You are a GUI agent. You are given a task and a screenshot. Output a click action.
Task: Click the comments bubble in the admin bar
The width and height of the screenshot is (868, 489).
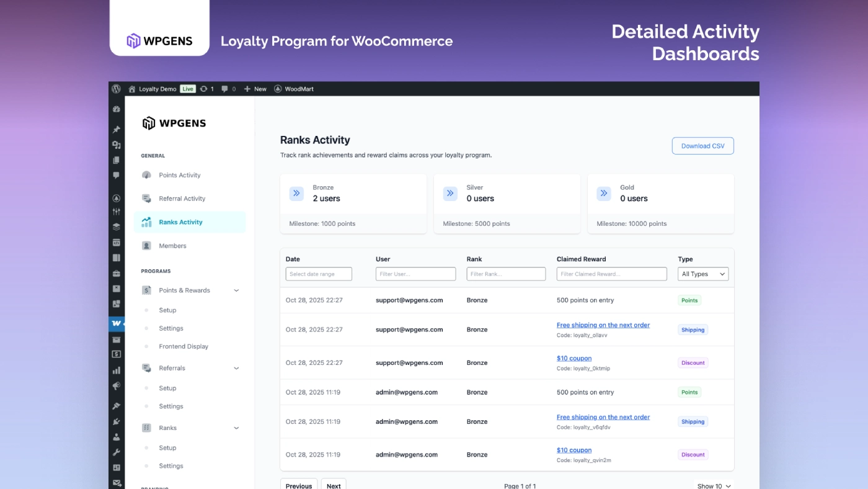224,88
